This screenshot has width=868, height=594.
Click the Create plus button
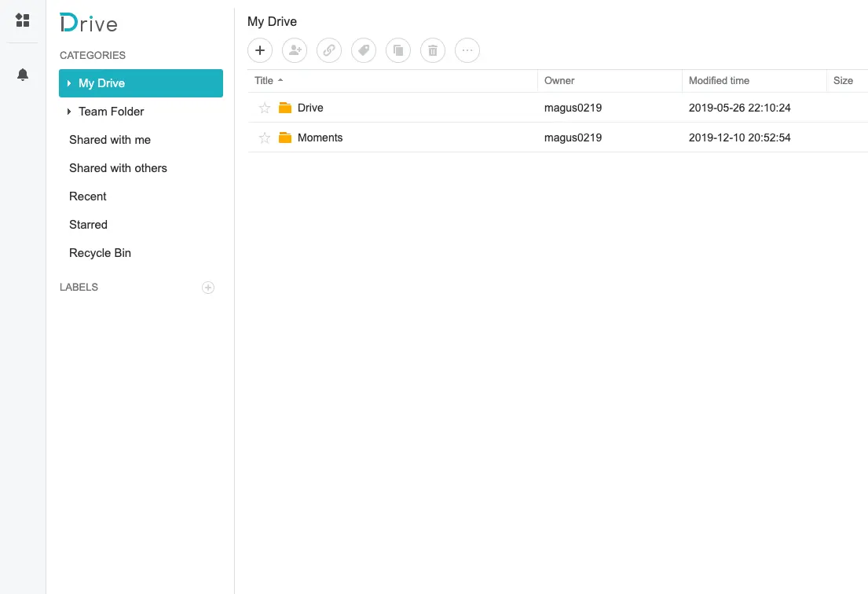coord(260,50)
